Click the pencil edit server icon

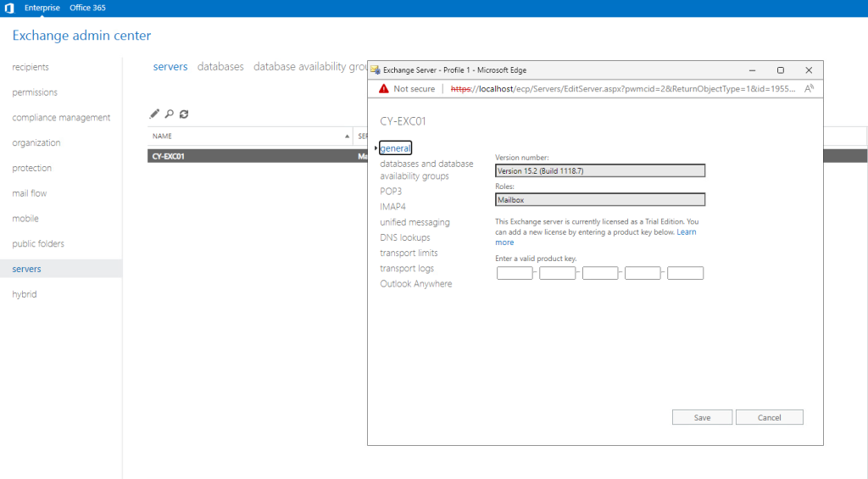coord(154,114)
